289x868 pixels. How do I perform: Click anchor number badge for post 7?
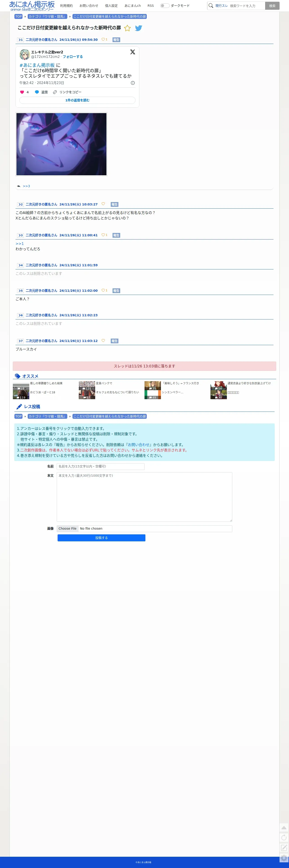[x=20, y=341]
